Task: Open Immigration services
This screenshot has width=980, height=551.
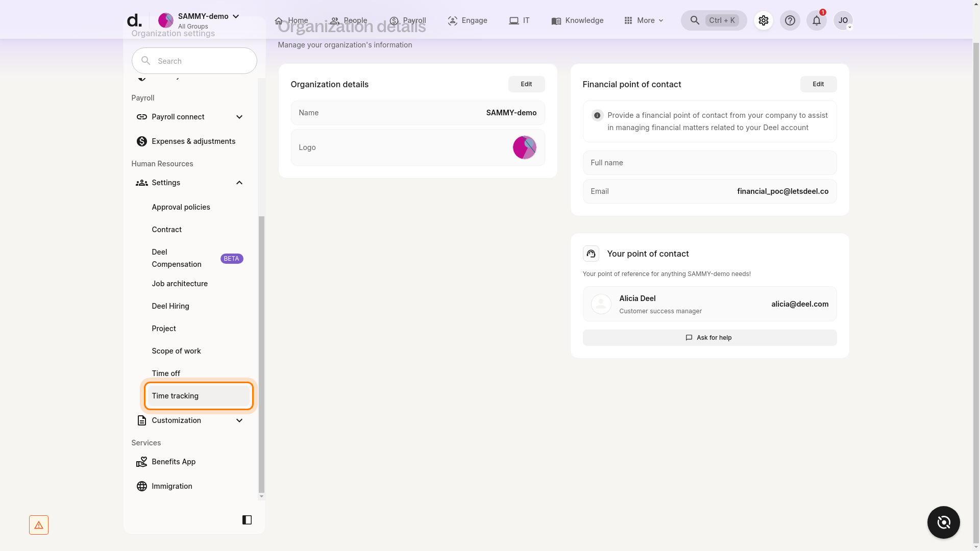Action: click(x=172, y=486)
